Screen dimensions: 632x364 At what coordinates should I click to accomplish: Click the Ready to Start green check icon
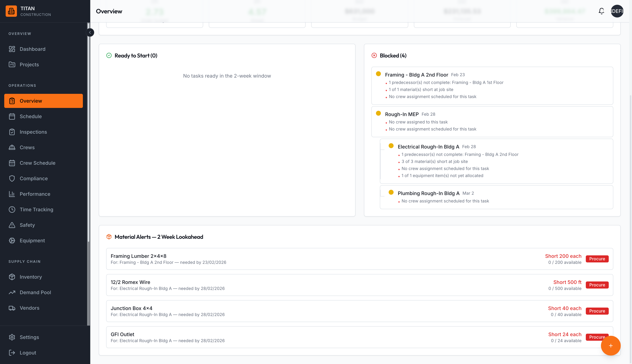tap(109, 56)
